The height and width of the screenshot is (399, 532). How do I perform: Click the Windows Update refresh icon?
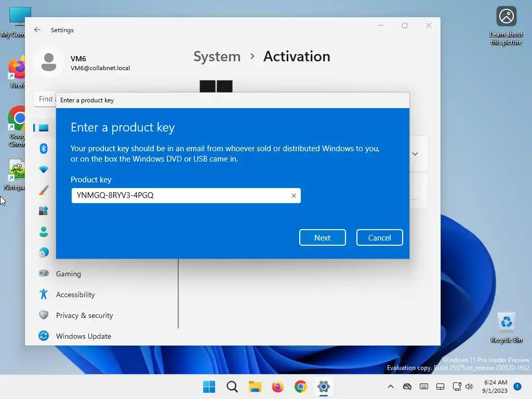[x=44, y=336]
